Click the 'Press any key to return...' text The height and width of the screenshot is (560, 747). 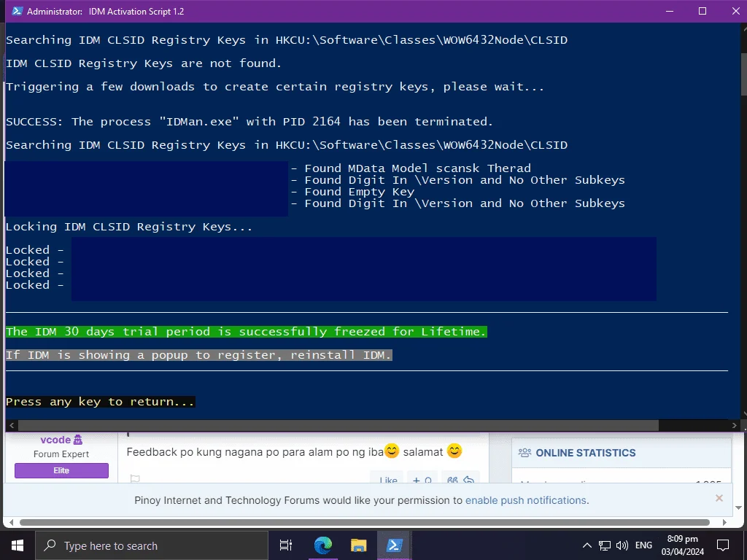(x=101, y=402)
